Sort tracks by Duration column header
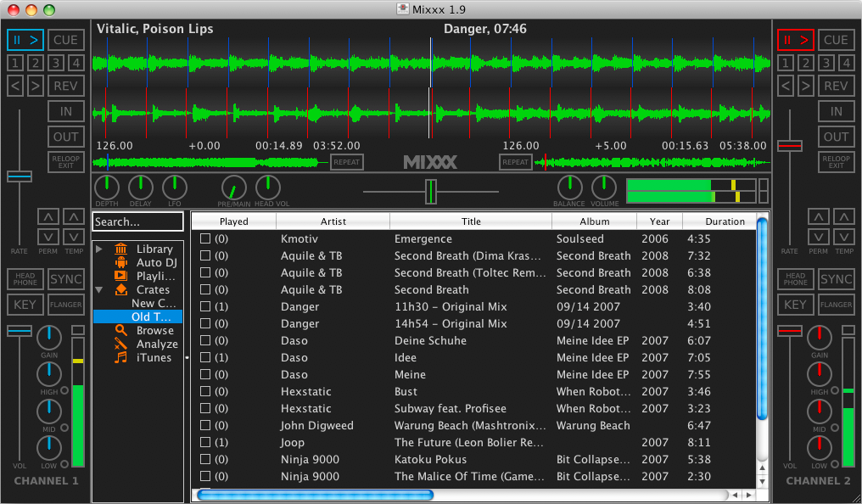This screenshot has height=504, width=862. [x=725, y=221]
